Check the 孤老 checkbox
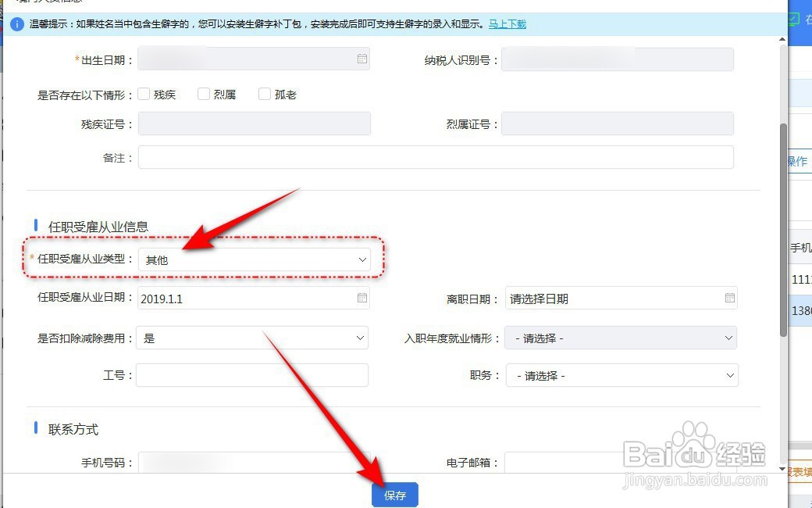Screen dimensions: 812x508 pyautogui.click(x=265, y=94)
